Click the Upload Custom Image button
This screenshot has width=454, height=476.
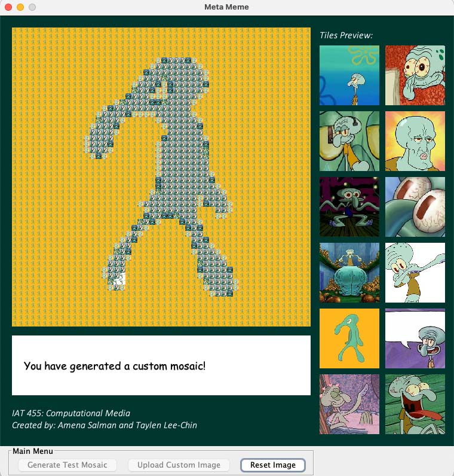point(179,465)
